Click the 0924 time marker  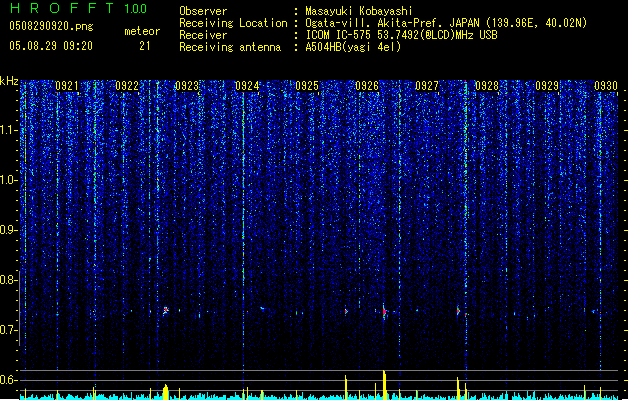tap(247, 86)
